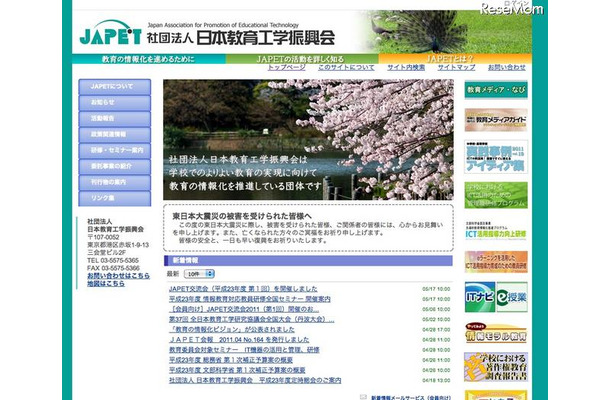
Task: Open the 情報モラル教育 banner
Action: click(x=496, y=333)
